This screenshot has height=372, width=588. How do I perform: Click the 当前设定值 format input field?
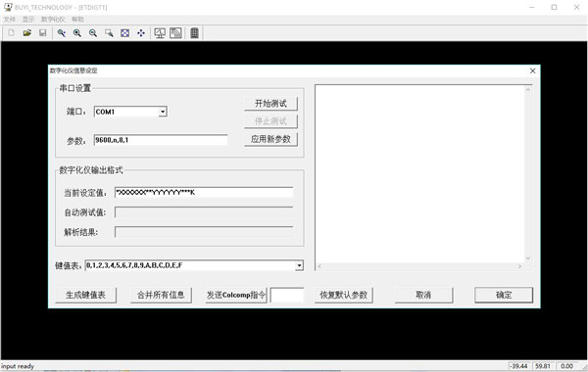204,193
